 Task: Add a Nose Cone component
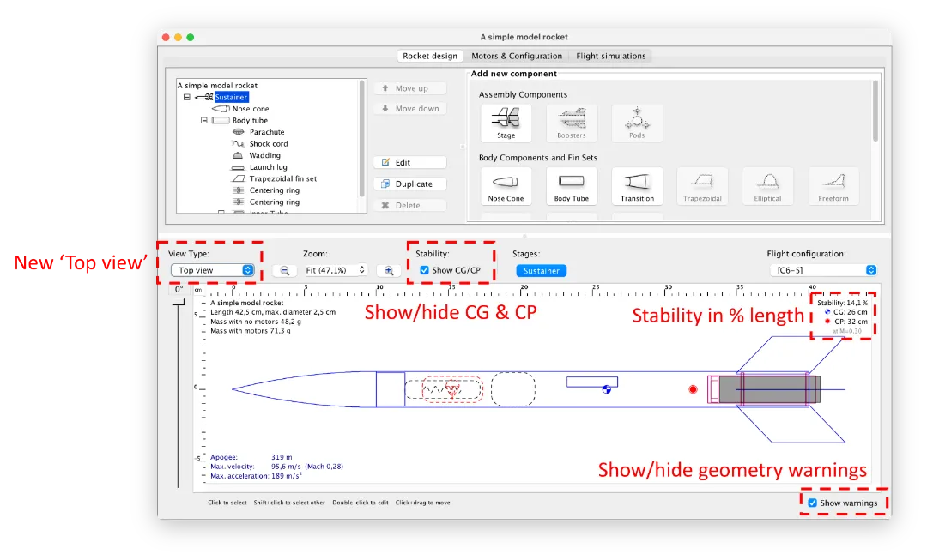506,186
